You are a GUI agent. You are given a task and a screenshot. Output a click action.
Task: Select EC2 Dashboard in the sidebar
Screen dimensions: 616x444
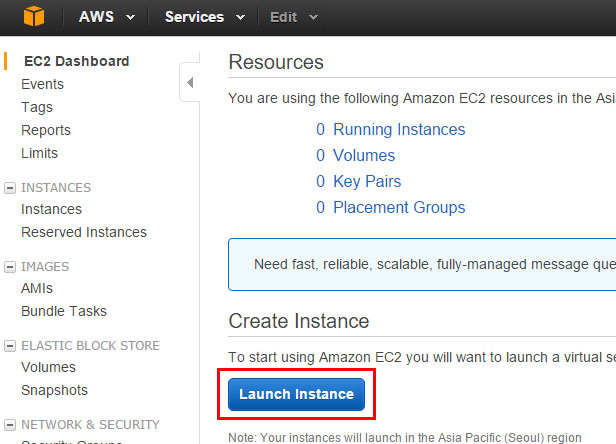coord(77,61)
